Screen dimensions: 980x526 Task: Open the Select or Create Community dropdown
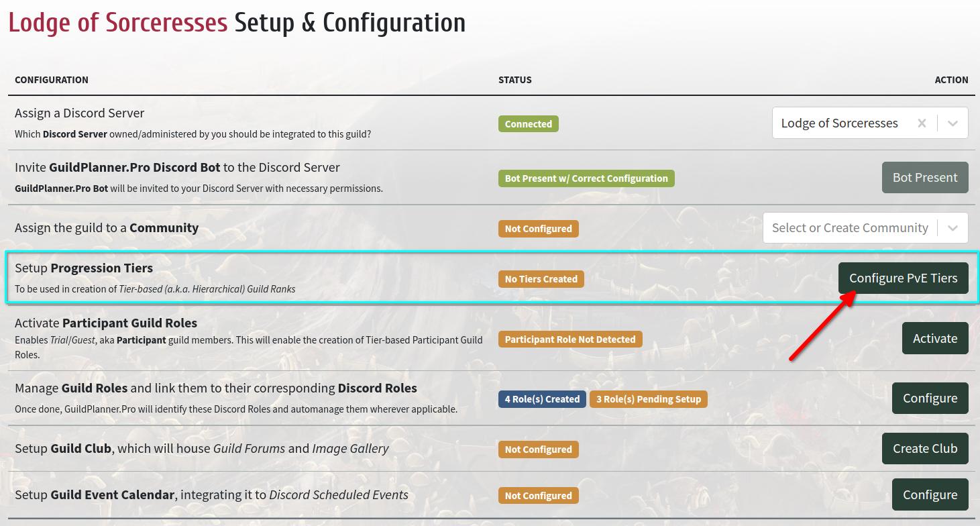(865, 228)
